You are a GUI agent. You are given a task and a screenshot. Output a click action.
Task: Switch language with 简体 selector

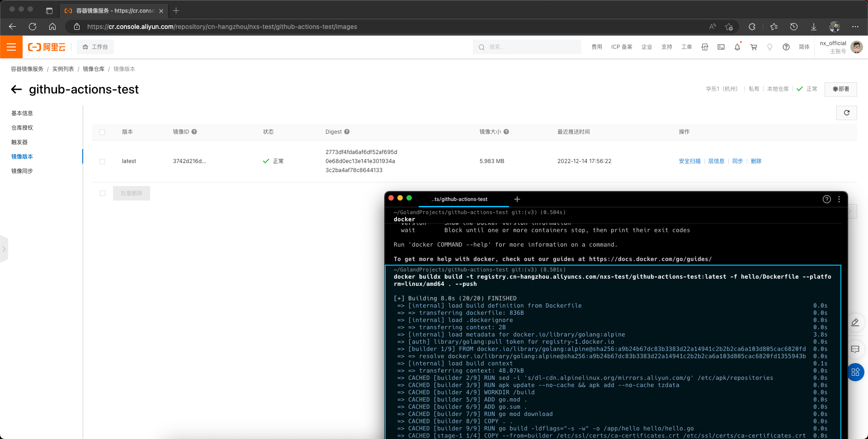click(x=804, y=47)
